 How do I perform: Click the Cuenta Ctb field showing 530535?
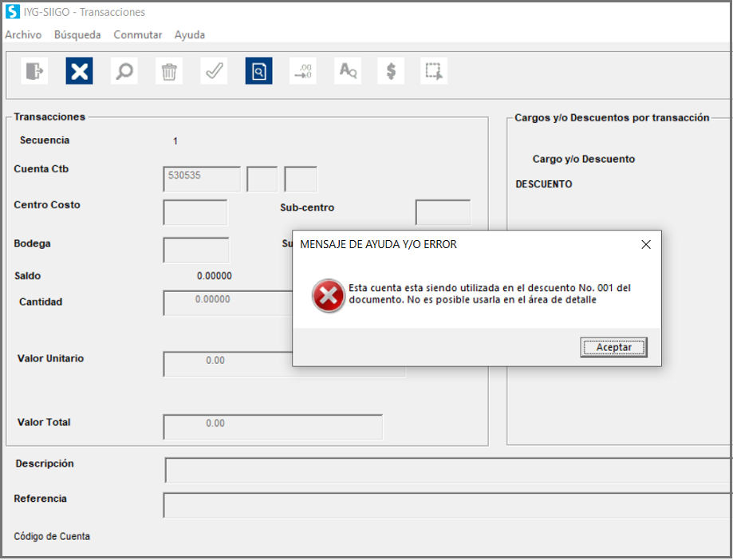[202, 179]
